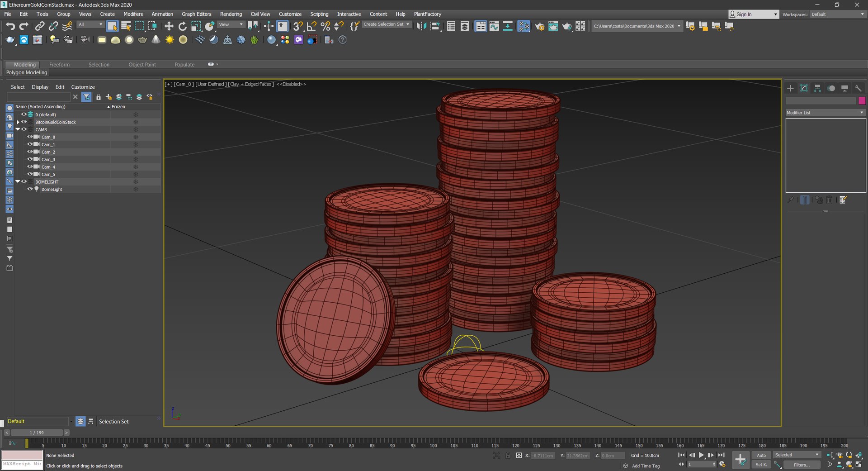Activate the Select and Link tool
This screenshot has height=471, width=868.
coord(40,26)
